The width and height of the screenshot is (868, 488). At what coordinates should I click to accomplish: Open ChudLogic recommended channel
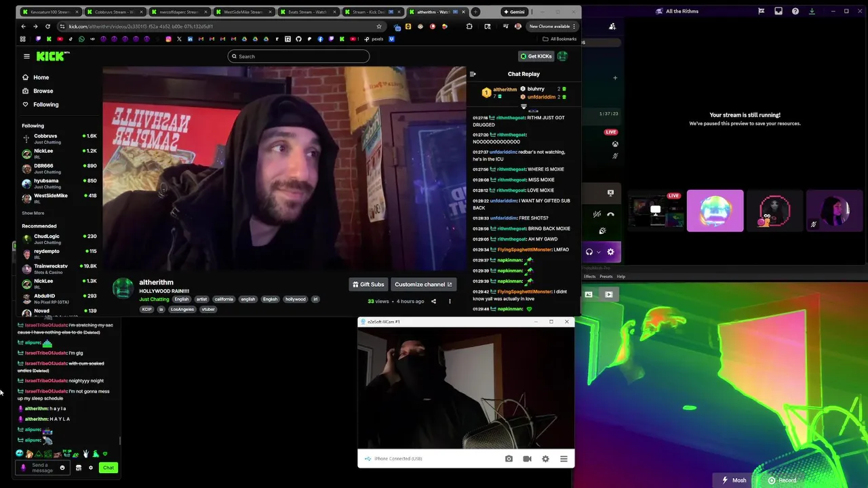(60, 239)
